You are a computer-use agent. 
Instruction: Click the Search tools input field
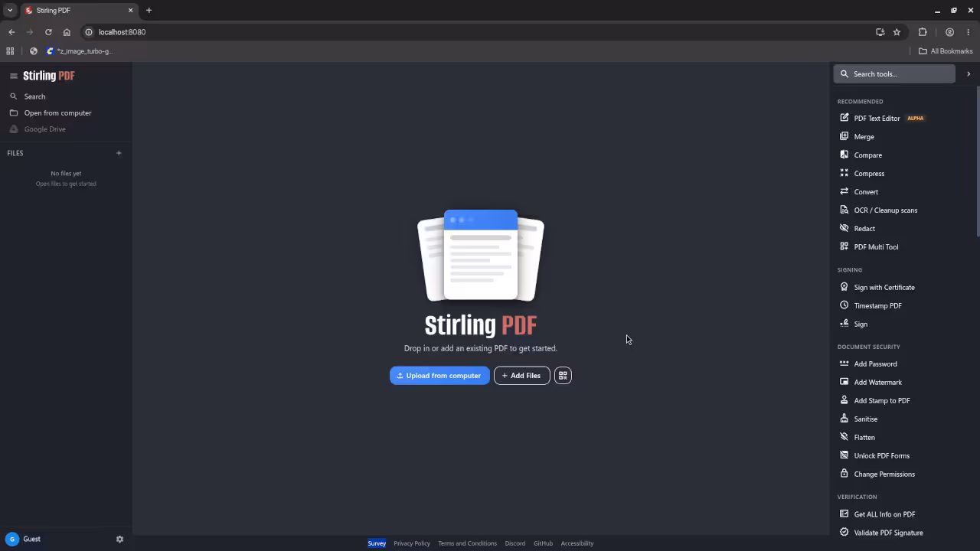(x=894, y=74)
